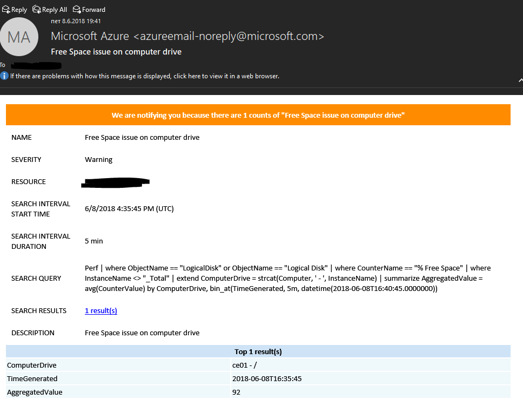Open the MA sender avatar
The image size is (523, 420).
[19, 37]
